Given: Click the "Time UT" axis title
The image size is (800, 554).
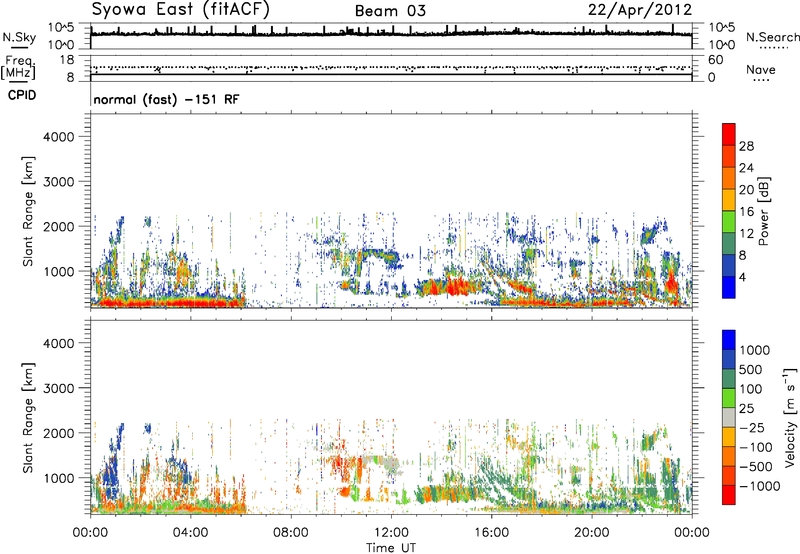Looking at the screenshot, I should pyautogui.click(x=391, y=548).
